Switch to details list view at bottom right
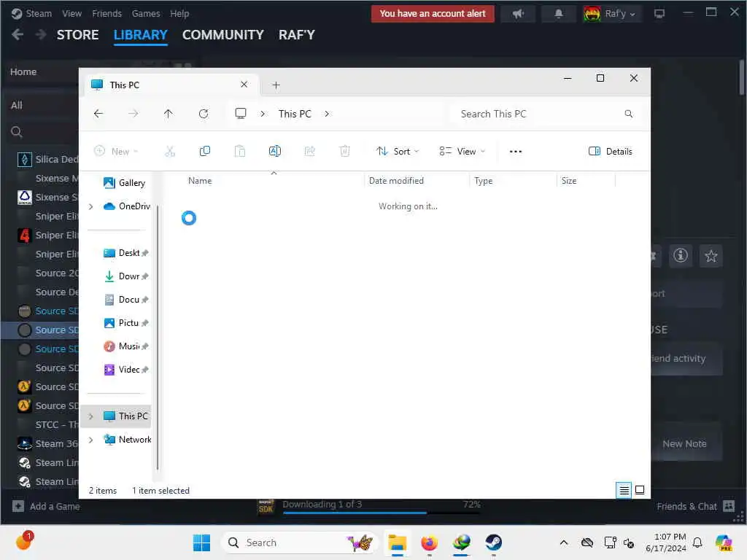 click(x=624, y=490)
